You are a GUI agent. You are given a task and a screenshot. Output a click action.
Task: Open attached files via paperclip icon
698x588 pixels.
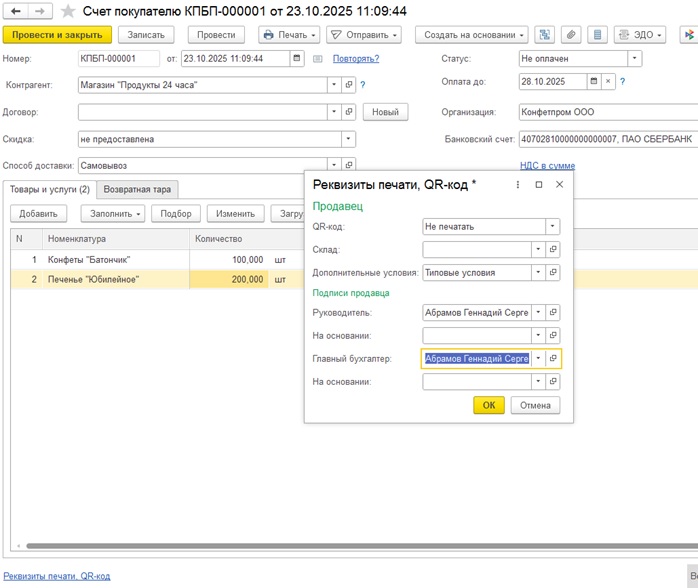[x=571, y=35]
